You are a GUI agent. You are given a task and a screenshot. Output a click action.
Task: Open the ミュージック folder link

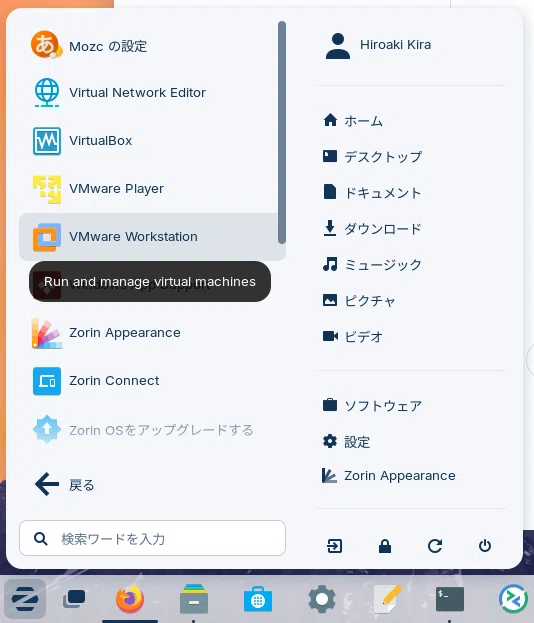click(383, 265)
